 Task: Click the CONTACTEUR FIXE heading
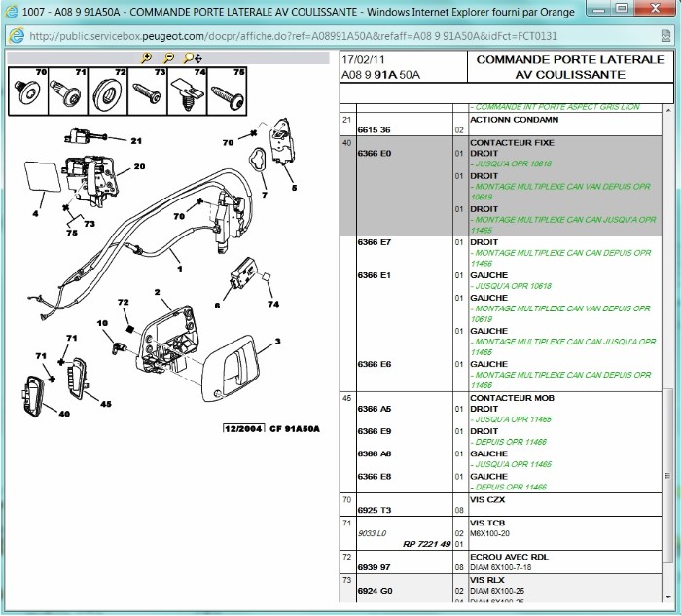tap(512, 142)
